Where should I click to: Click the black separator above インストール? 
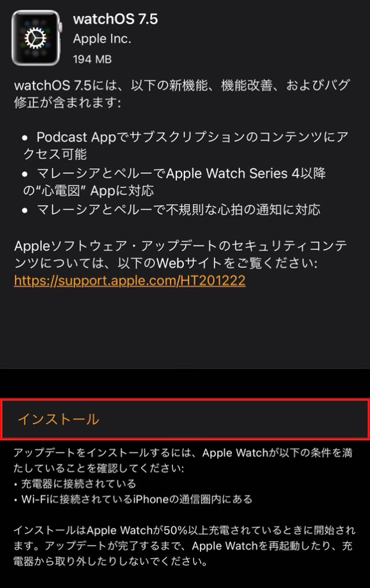[185, 384]
